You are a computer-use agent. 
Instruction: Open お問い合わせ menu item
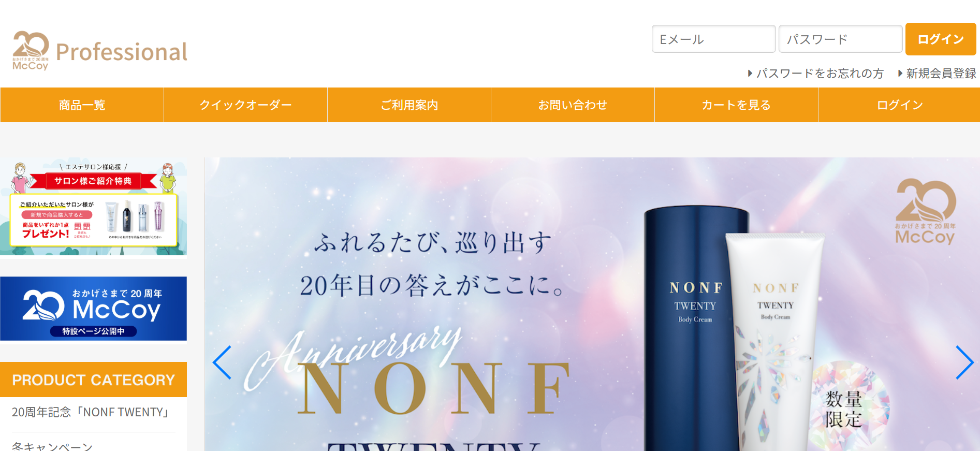coord(573,105)
